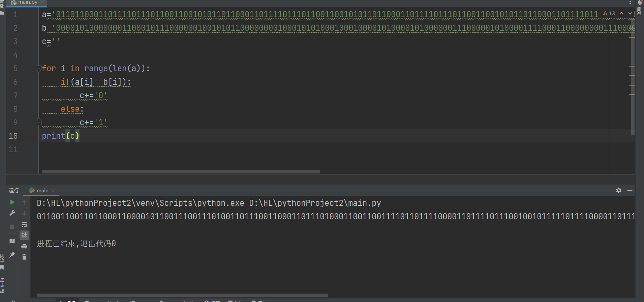Click the editor horizontal scrollbar

(181, 172)
